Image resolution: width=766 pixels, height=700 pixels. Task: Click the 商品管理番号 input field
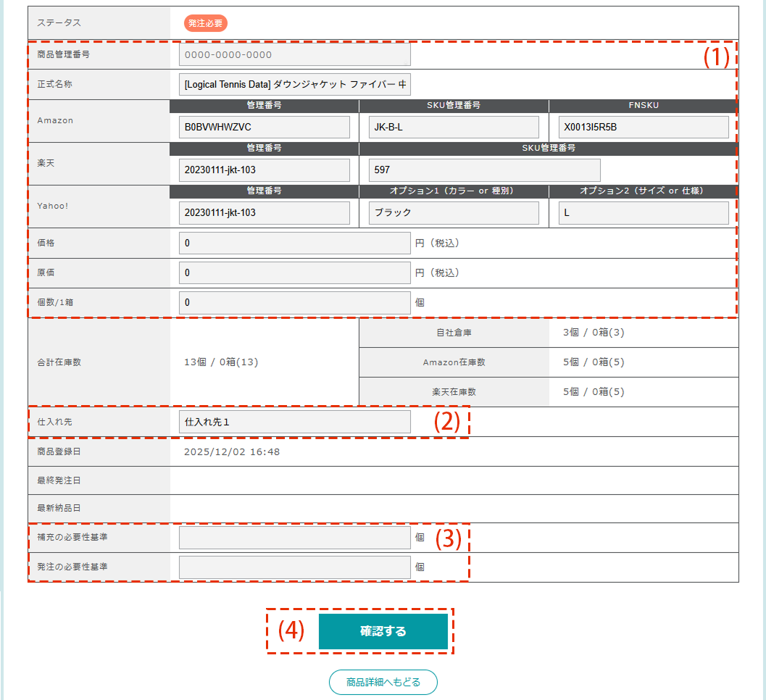tap(294, 55)
